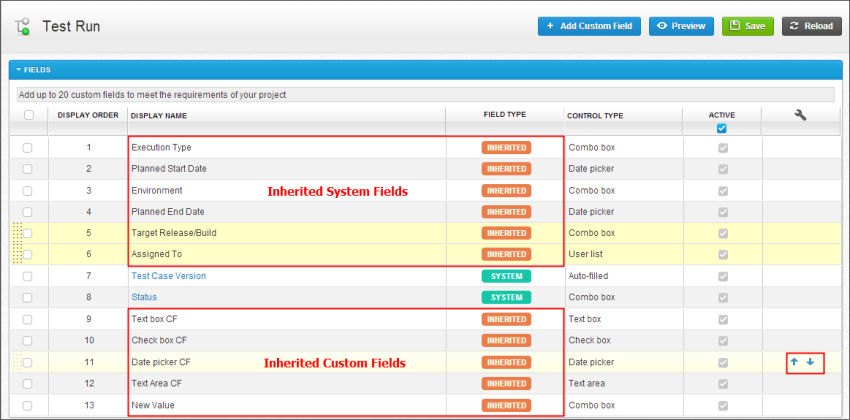Screen dimensions: 850x420
Task: Click the move up arrow icon
Action: pyautogui.click(x=794, y=361)
